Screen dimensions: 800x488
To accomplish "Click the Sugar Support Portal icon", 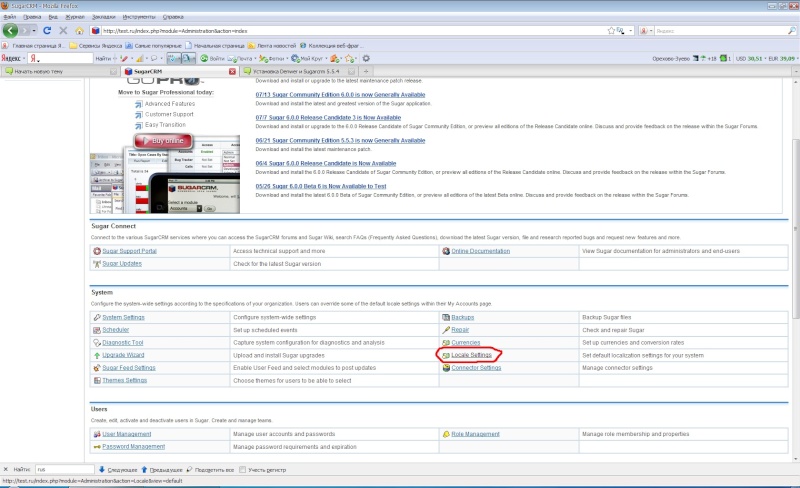I will 97,251.
